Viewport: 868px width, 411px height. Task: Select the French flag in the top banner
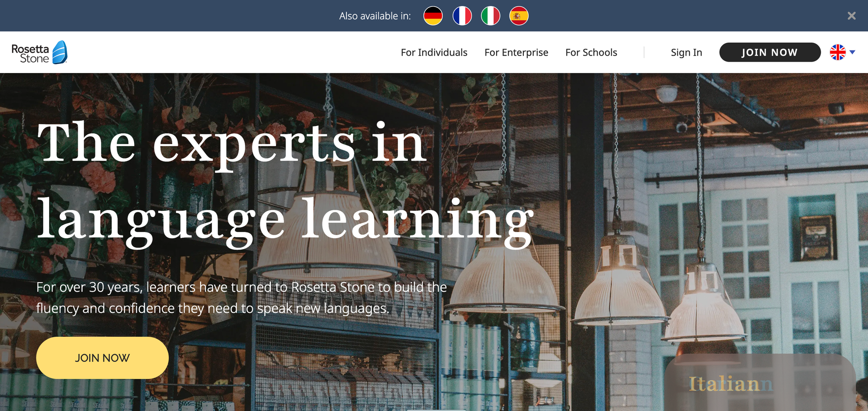coord(462,16)
